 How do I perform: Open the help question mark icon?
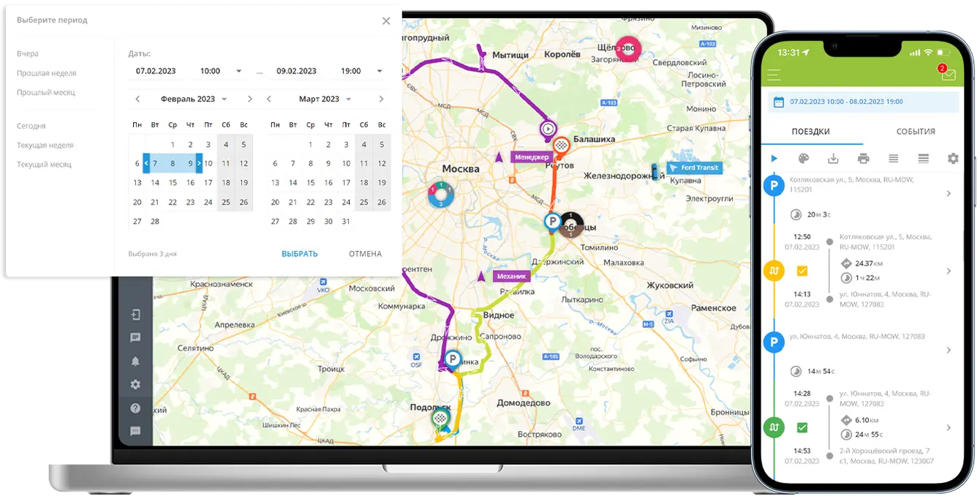[x=135, y=408]
